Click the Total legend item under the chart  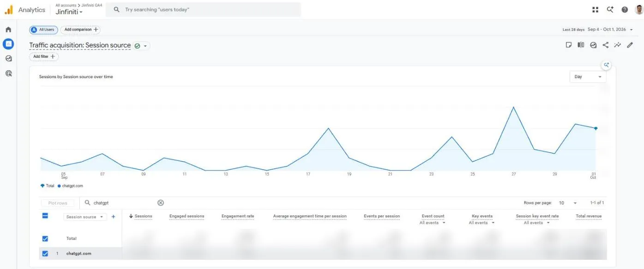[x=48, y=186]
